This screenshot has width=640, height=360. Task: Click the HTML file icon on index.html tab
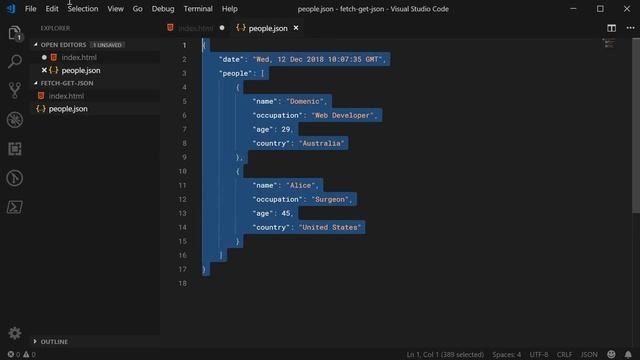tap(170, 28)
